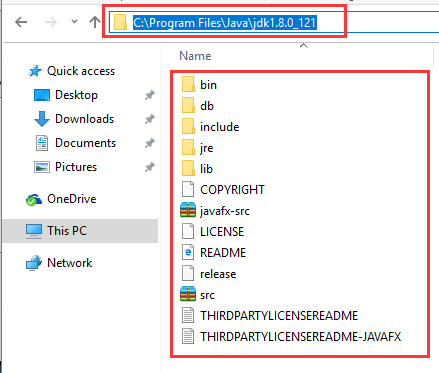Sort by the Name column header
The height and width of the screenshot is (373, 439).
[195, 56]
